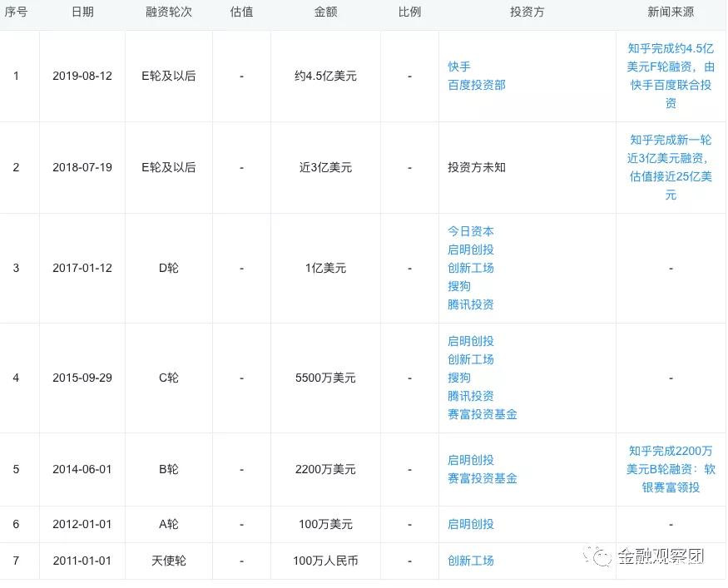
Task: Click 启明创投 in the D轮 row
Action: [470, 250]
